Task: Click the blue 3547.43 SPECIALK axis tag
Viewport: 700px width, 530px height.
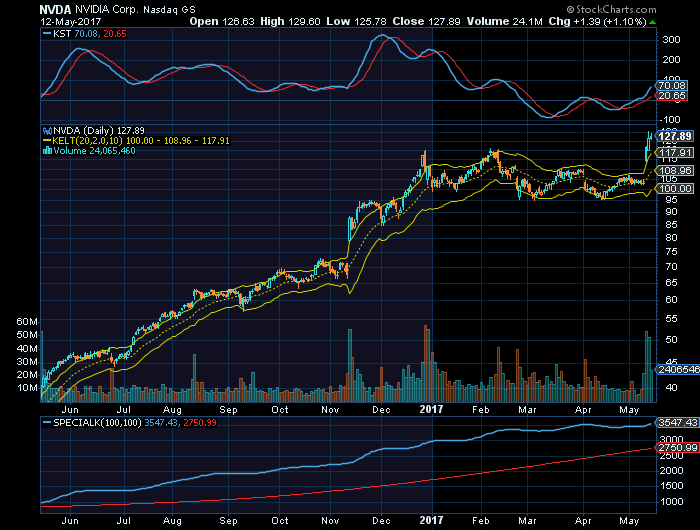Action: point(677,422)
